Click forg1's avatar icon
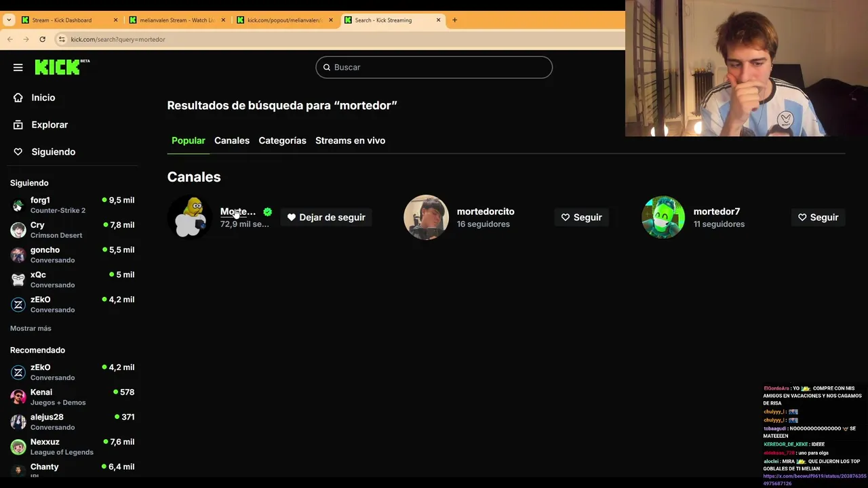 click(18, 205)
